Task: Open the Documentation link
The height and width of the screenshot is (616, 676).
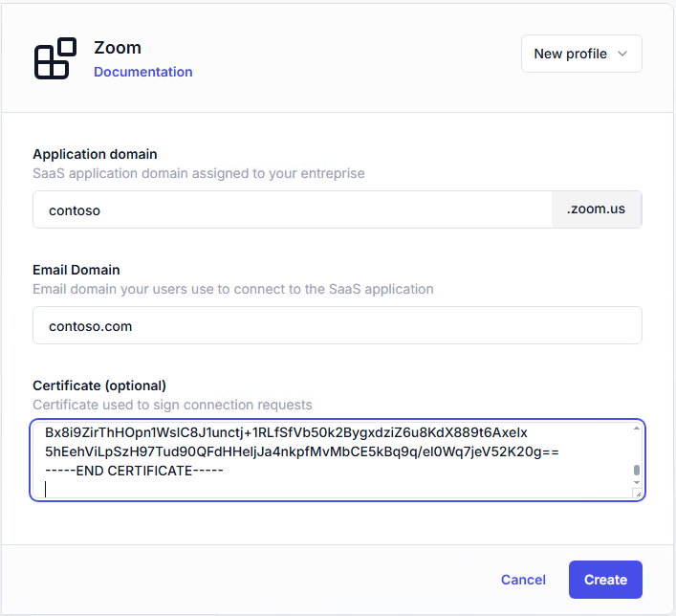Action: (143, 72)
